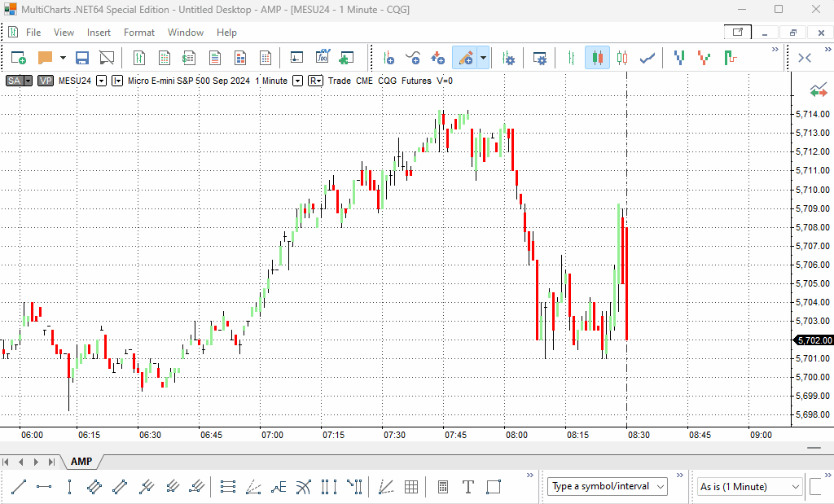Screen dimensions: 834x504
Task: Open the DOM trading window icon
Action: coord(296,58)
